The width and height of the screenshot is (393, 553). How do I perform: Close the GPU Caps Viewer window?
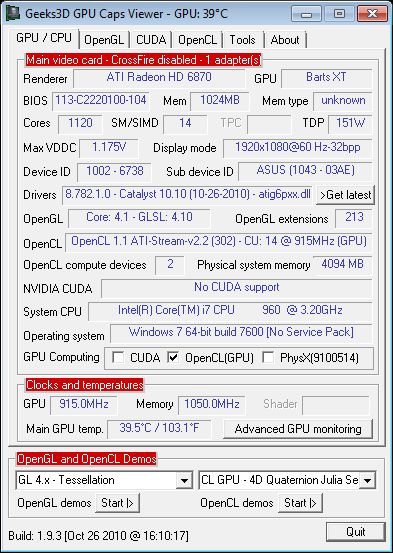pyautogui.click(x=373, y=14)
